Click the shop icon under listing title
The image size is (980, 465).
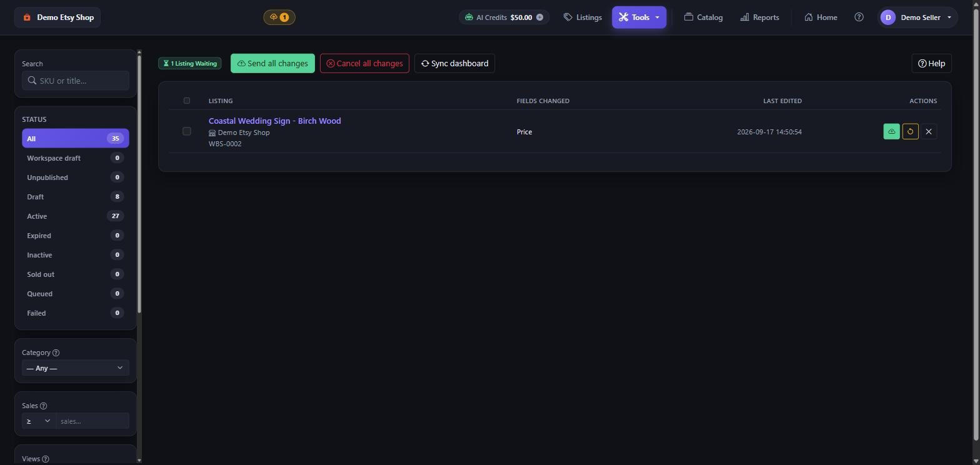(212, 133)
